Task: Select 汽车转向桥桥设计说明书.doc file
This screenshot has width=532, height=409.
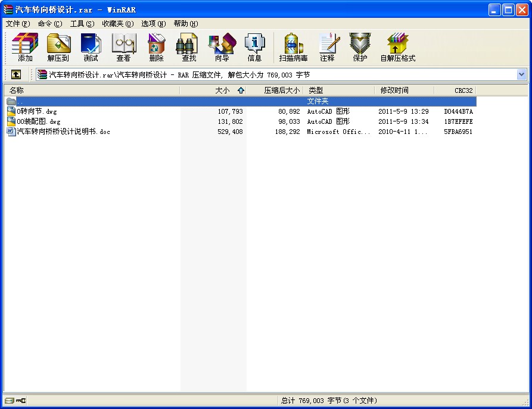Action: (63, 132)
